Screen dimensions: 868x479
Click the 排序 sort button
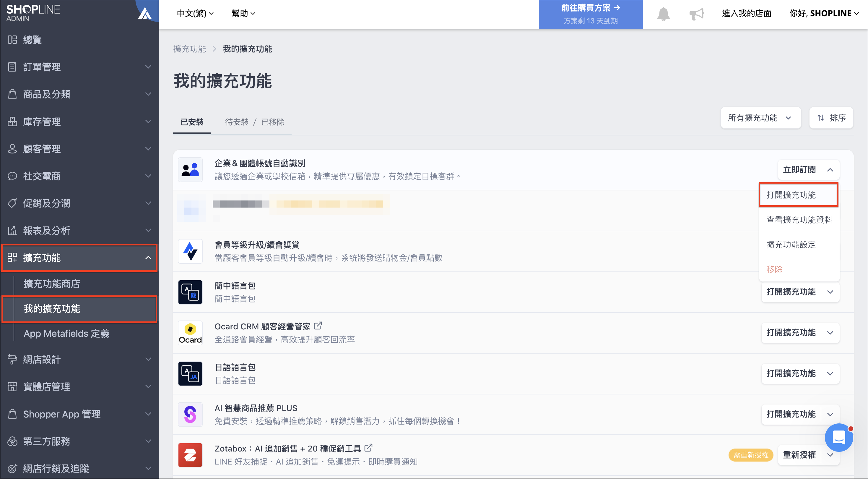point(831,118)
